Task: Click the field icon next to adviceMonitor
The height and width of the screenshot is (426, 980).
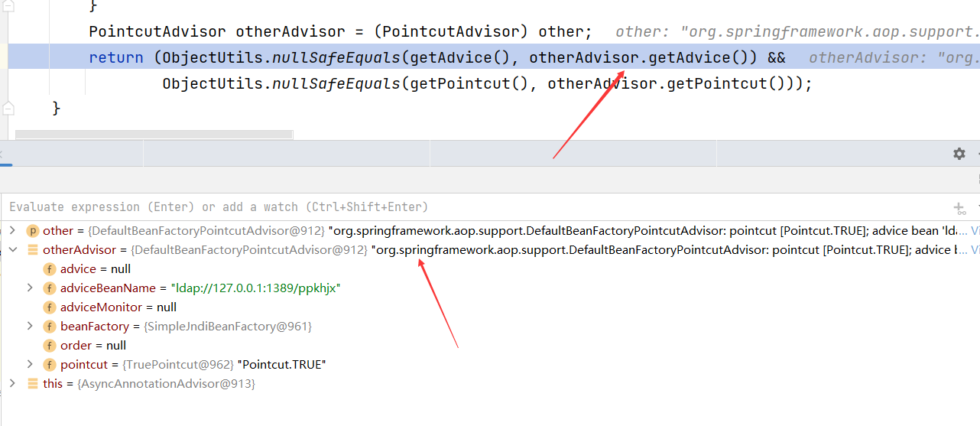Action: click(50, 307)
